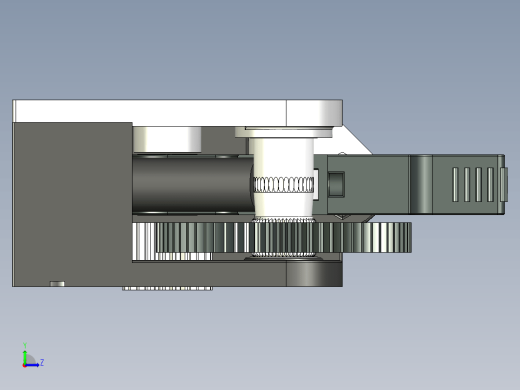Screen dimensions: 520x390
Task: Select the white knurled vertical shaft
Action: coord(283,178)
